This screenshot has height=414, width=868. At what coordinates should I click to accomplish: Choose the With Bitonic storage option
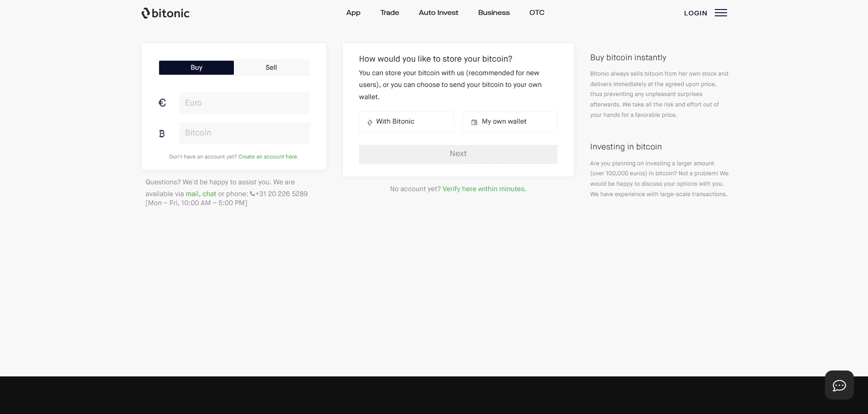407,122
